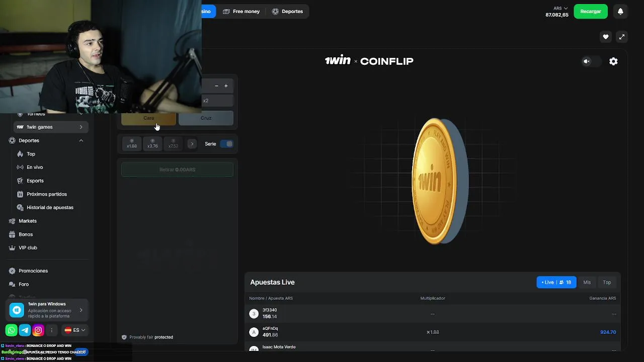Open Free money tab
Screen dimensions: 644x362
coord(241,12)
